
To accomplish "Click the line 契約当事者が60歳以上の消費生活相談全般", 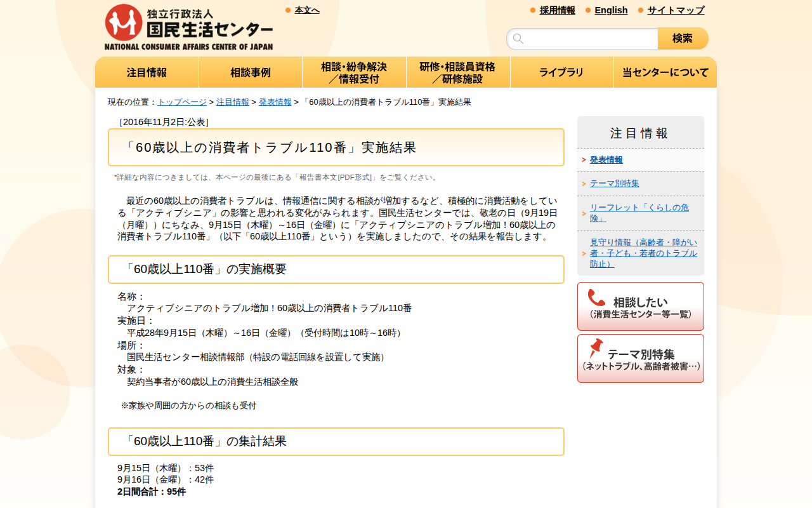I will [x=213, y=382].
